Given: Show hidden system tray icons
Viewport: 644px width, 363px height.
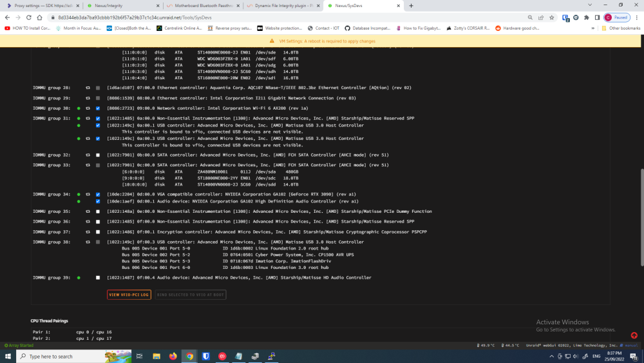Looking at the screenshot, I should pyautogui.click(x=551, y=356).
